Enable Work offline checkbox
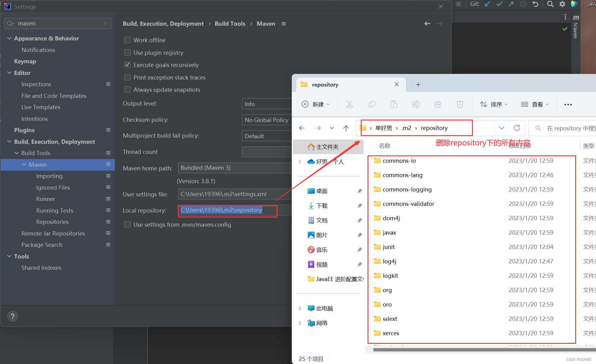Viewport: 596px width, 364px height. pyautogui.click(x=127, y=40)
